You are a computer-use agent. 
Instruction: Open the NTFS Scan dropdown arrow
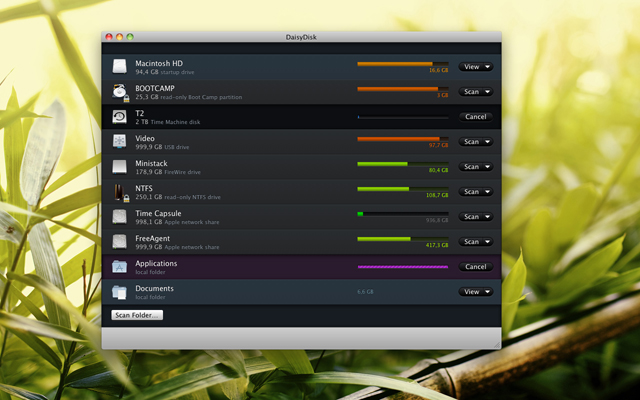click(x=488, y=192)
